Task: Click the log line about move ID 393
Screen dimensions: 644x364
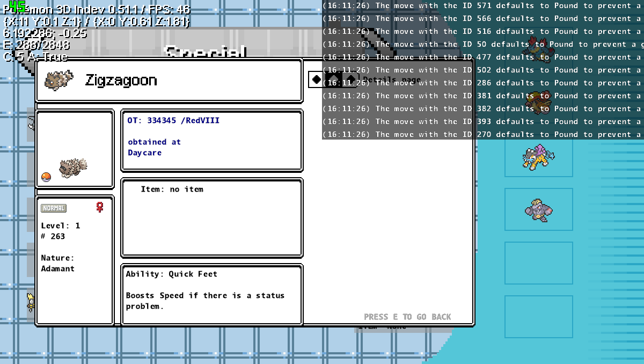Action: tap(483, 122)
